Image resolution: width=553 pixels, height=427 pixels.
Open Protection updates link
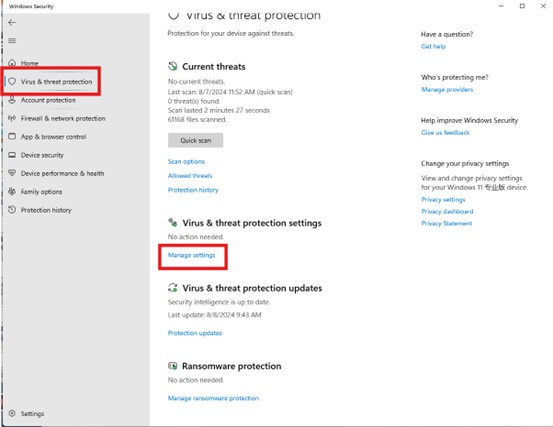(x=195, y=333)
